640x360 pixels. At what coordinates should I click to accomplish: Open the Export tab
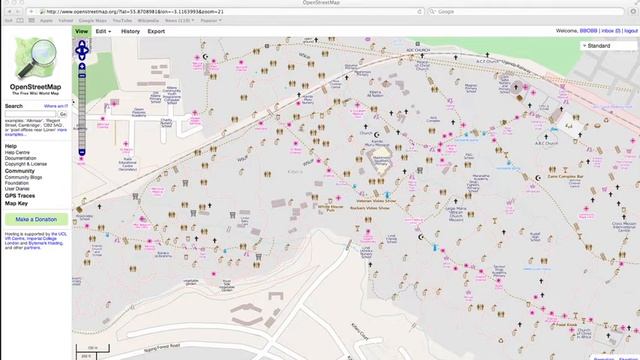pos(156,31)
